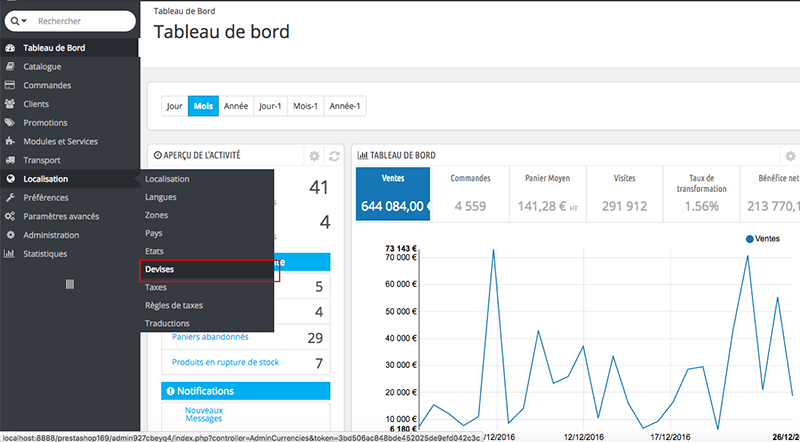The height and width of the screenshot is (442, 800).
Task: Click the Modules et Services puzzle icon
Action: tap(10, 141)
